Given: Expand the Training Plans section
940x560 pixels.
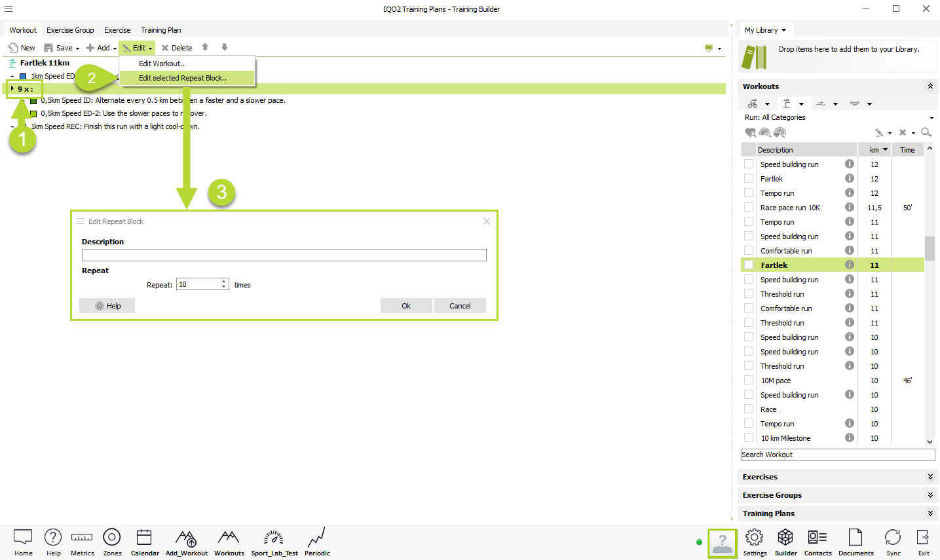Looking at the screenshot, I should pos(930,513).
